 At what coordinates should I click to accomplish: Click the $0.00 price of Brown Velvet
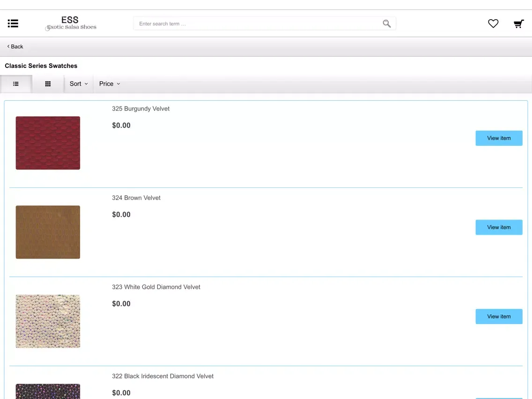(121, 215)
